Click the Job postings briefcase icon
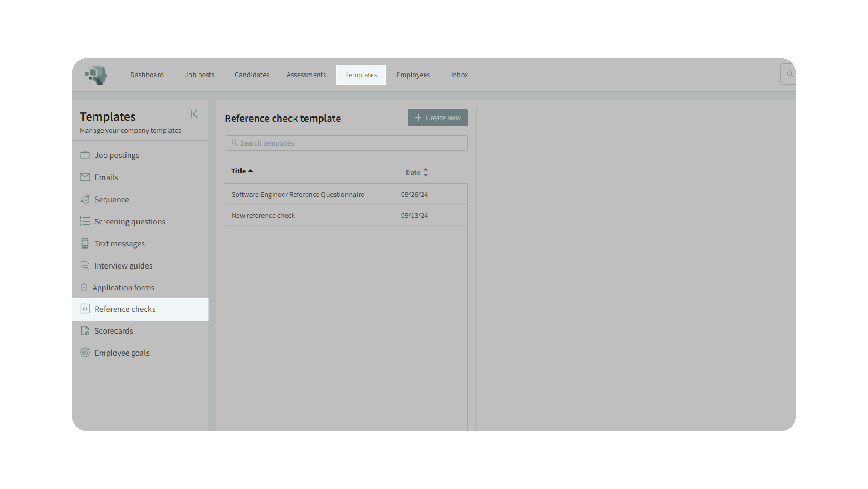868x489 pixels. point(85,155)
